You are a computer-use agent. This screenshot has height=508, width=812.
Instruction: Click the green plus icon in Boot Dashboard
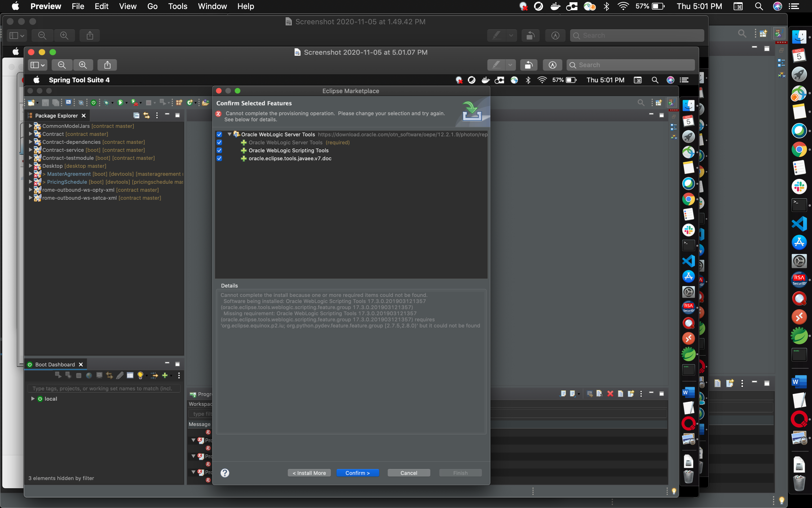coord(165,375)
